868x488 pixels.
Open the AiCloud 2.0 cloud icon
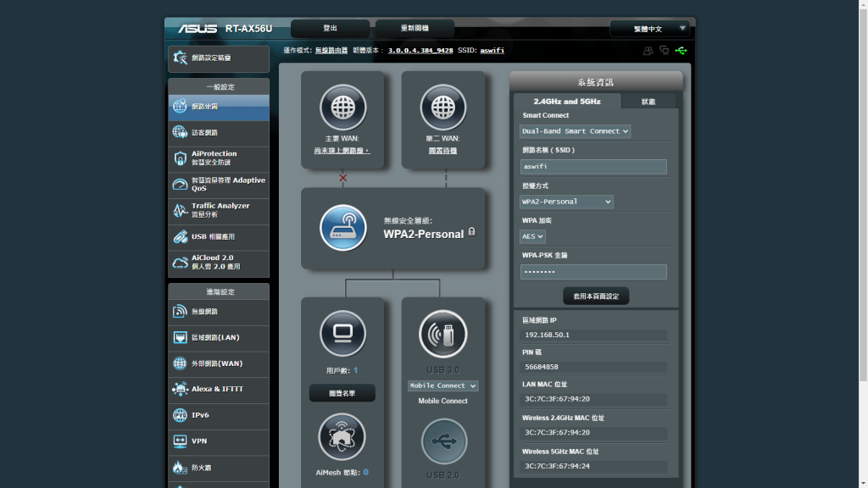tap(180, 263)
